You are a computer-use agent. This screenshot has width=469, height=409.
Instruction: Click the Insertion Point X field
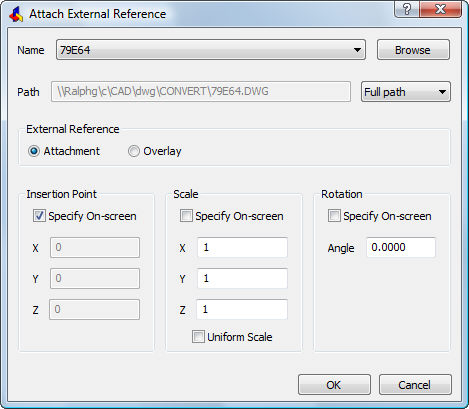click(x=95, y=247)
